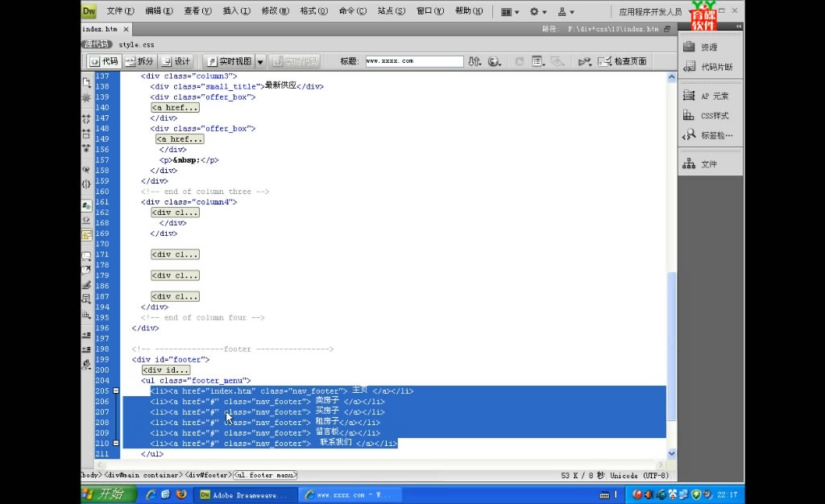Close the index.htm document tab
825x504 pixels.
pos(126,30)
